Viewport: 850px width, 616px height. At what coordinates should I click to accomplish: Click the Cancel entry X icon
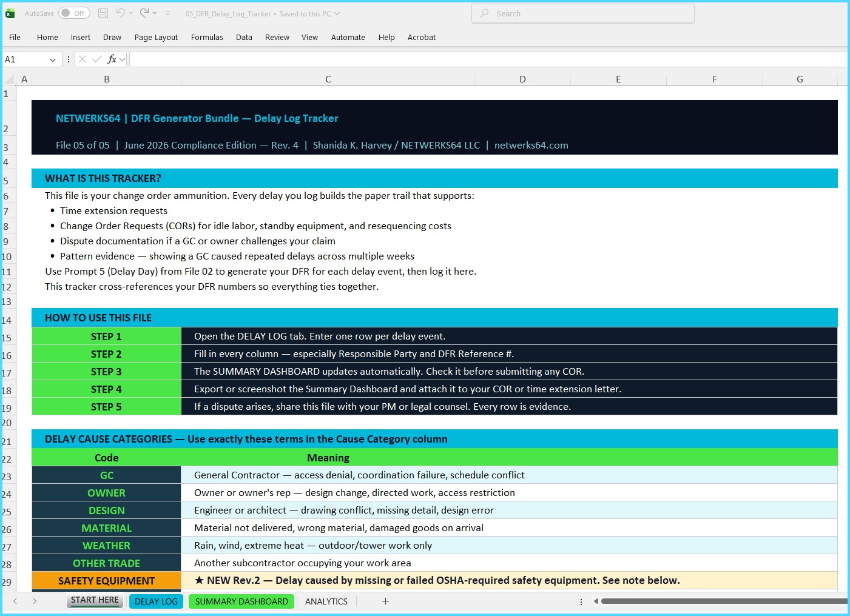pos(83,59)
